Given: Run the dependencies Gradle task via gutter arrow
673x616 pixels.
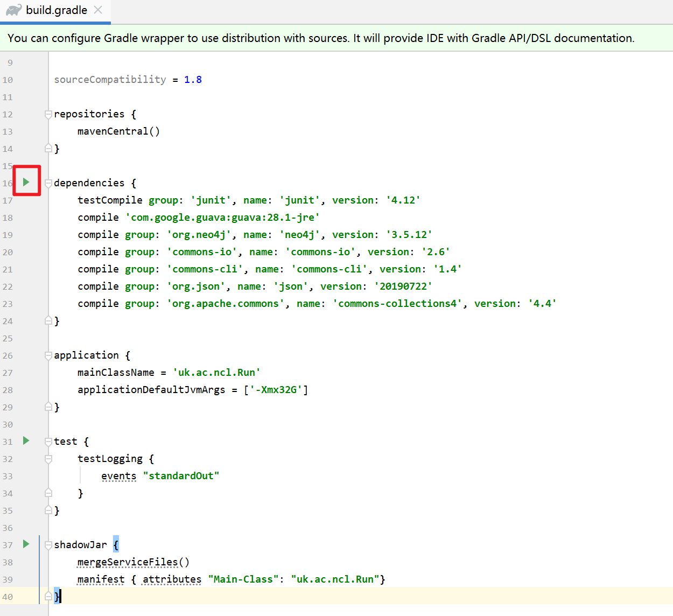Looking at the screenshot, I should point(26,182).
